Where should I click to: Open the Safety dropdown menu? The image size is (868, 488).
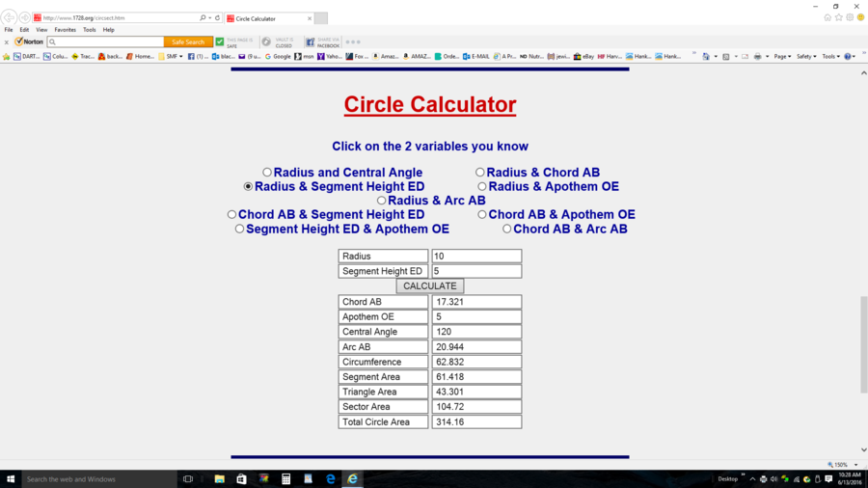806,57
